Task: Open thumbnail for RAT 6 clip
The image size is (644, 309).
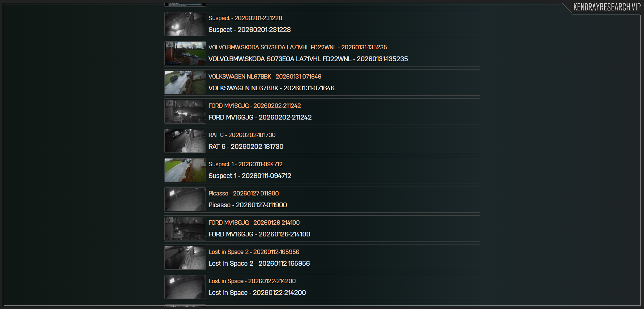Action: pos(185,141)
